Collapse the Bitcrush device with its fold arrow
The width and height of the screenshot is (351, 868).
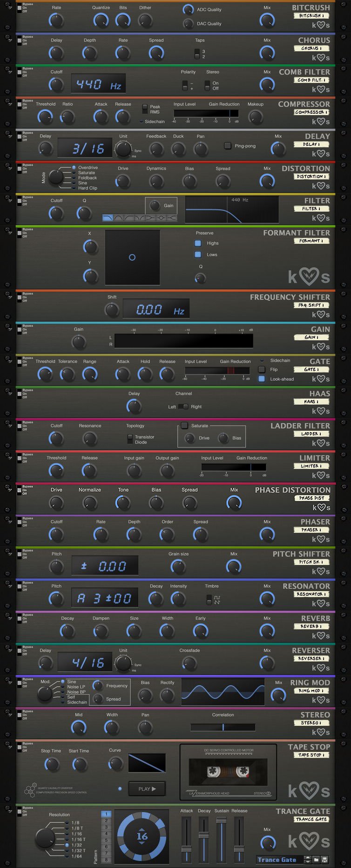pyautogui.click(x=8, y=8)
